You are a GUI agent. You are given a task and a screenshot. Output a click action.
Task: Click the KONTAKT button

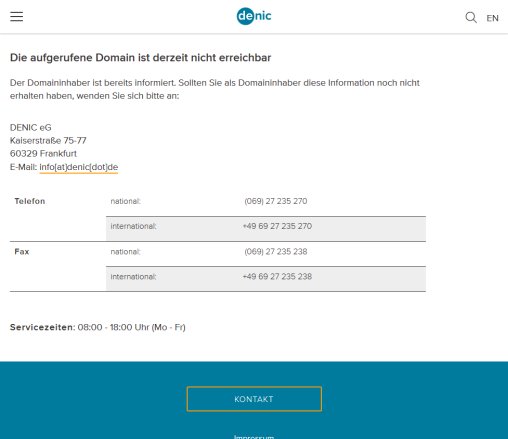pos(254,399)
